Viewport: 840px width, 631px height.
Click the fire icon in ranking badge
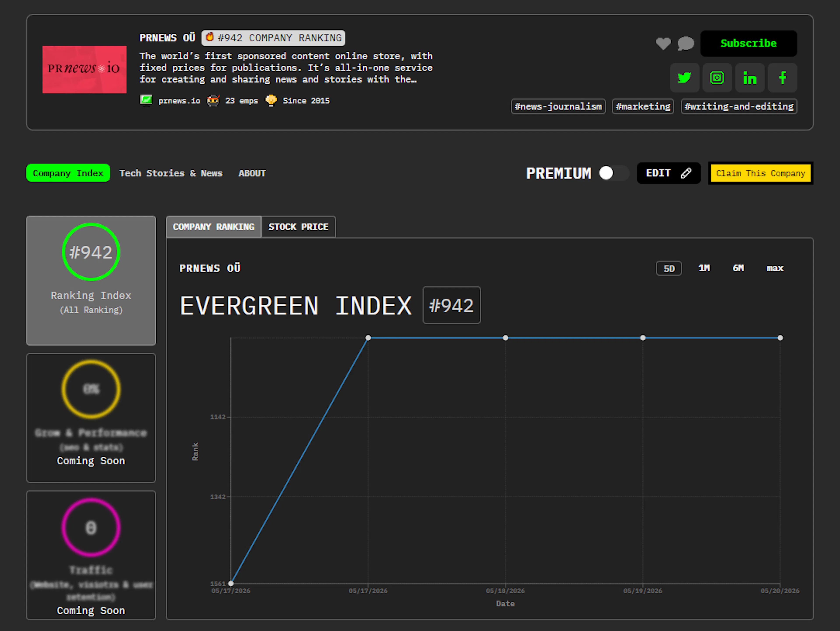[x=209, y=37]
